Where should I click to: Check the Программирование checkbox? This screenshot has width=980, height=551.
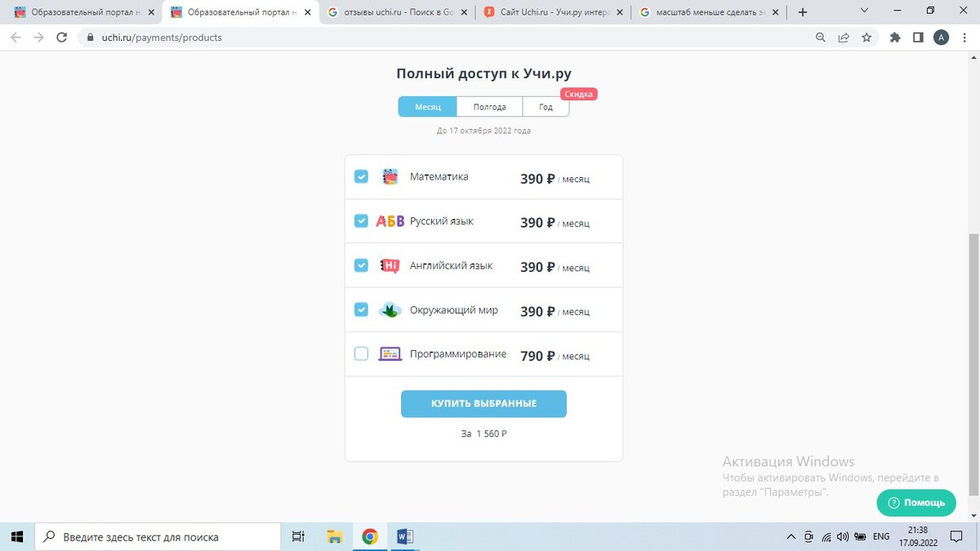(x=361, y=353)
